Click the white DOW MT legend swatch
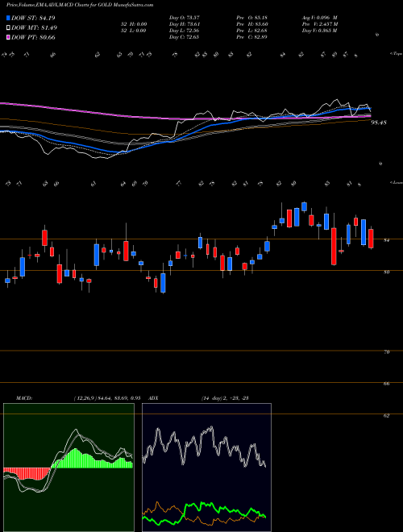This screenshot has height=532, width=403. pos(8,27)
